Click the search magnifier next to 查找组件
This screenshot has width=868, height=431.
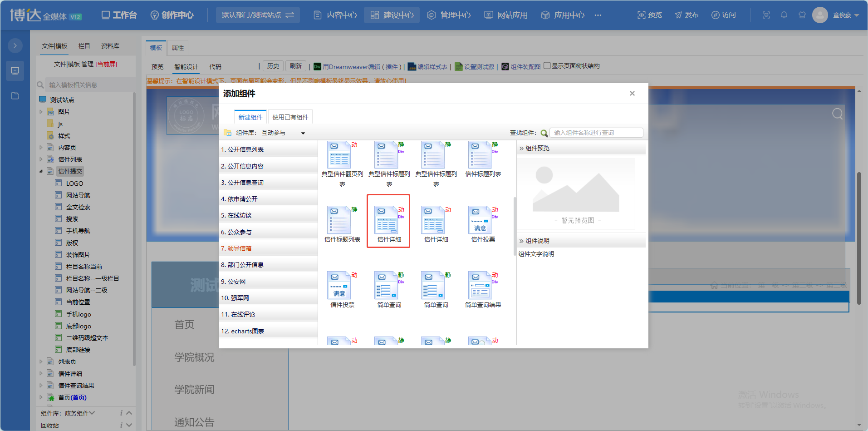544,133
